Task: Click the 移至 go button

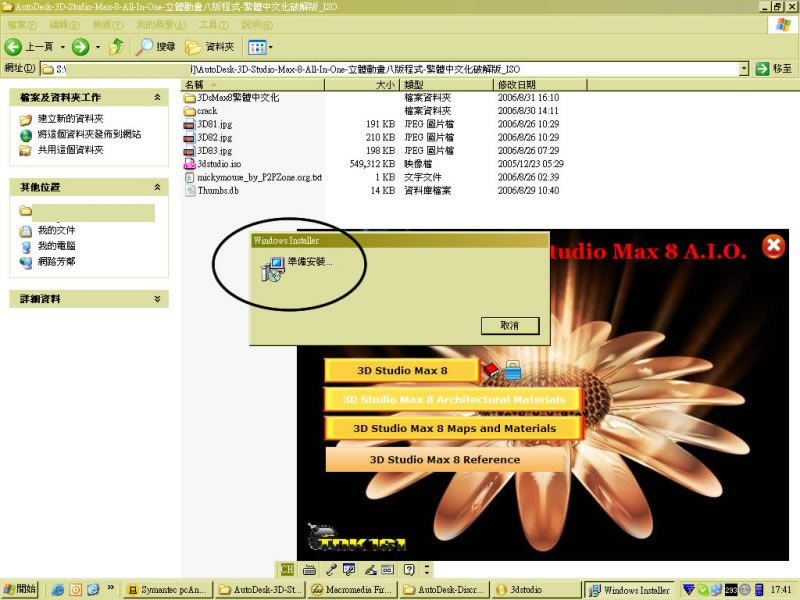Action: (x=774, y=68)
